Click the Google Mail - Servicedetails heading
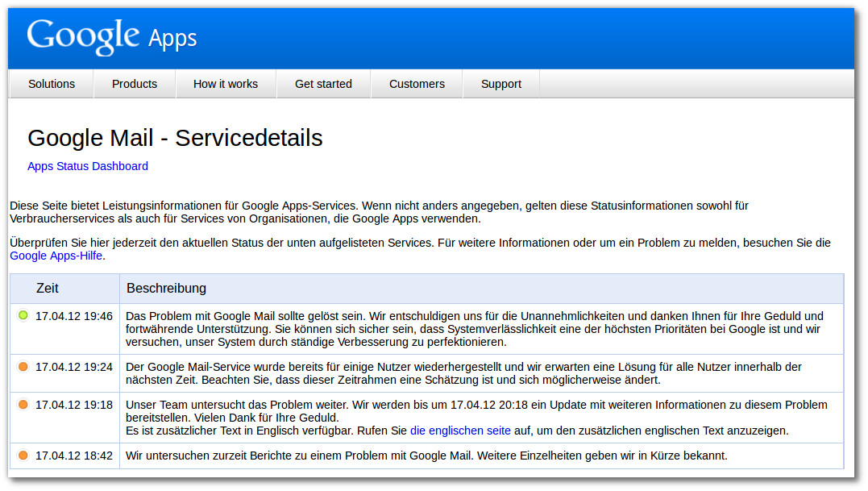Screen dimensions: 868x491 (175, 138)
